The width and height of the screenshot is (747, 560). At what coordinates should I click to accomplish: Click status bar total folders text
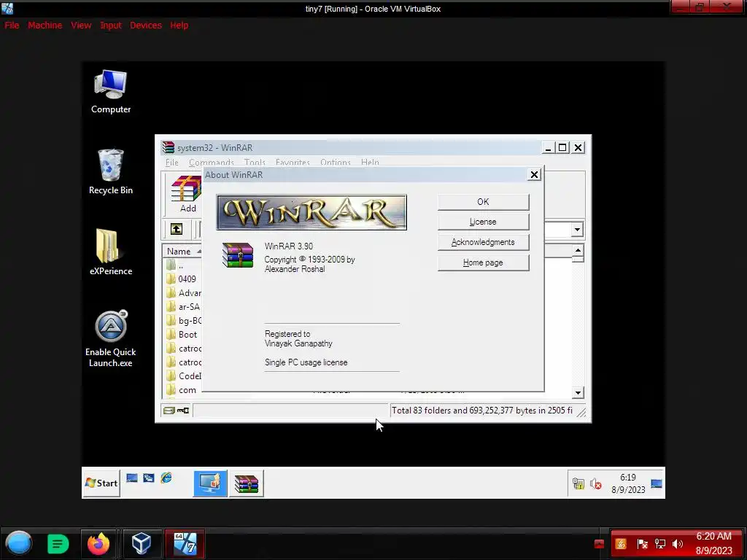coord(481,411)
